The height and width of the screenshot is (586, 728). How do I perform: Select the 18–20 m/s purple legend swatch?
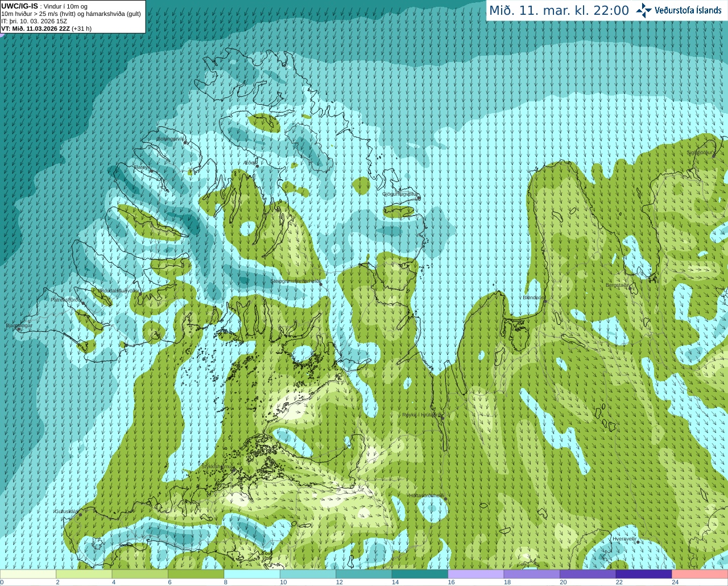[532, 574]
